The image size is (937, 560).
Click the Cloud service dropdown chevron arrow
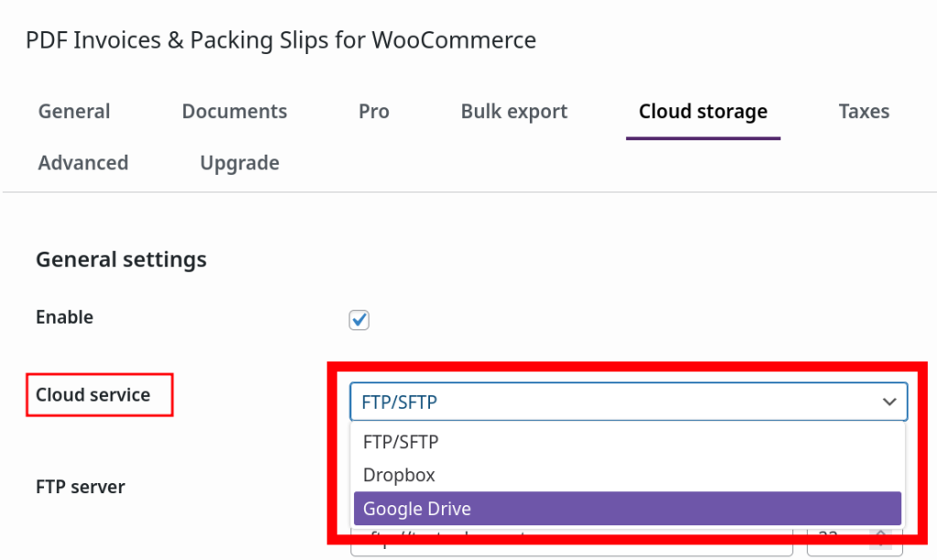pos(889,402)
